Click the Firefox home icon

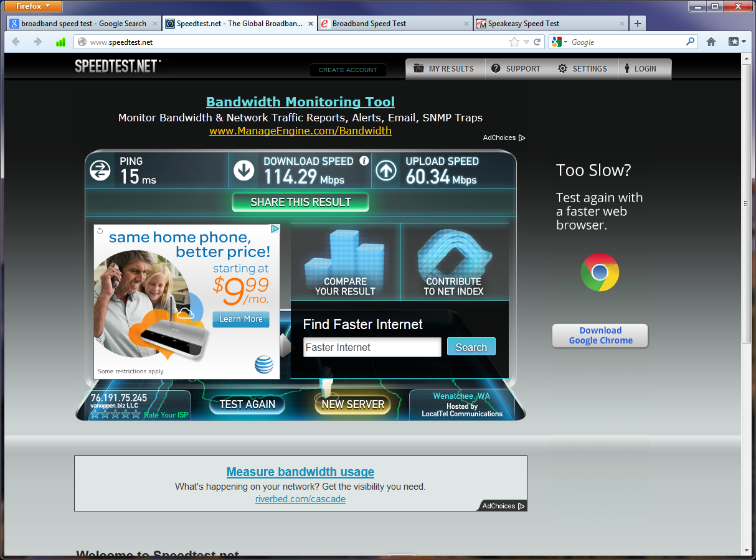click(711, 42)
